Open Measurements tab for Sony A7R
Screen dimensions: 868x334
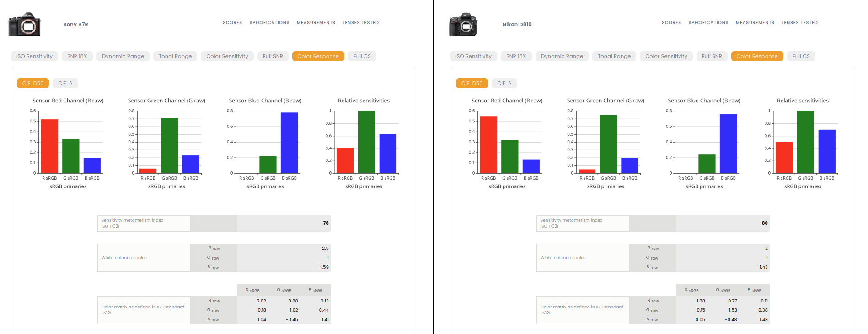[316, 23]
